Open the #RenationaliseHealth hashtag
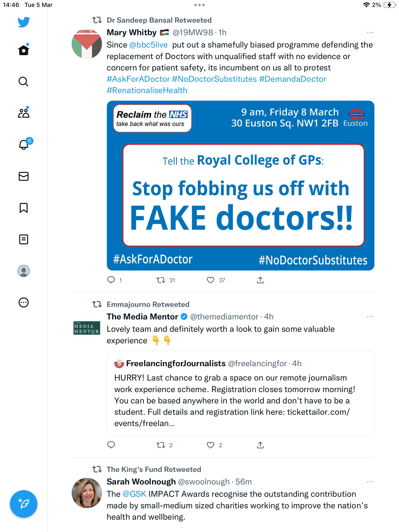399x532 pixels. [147, 90]
